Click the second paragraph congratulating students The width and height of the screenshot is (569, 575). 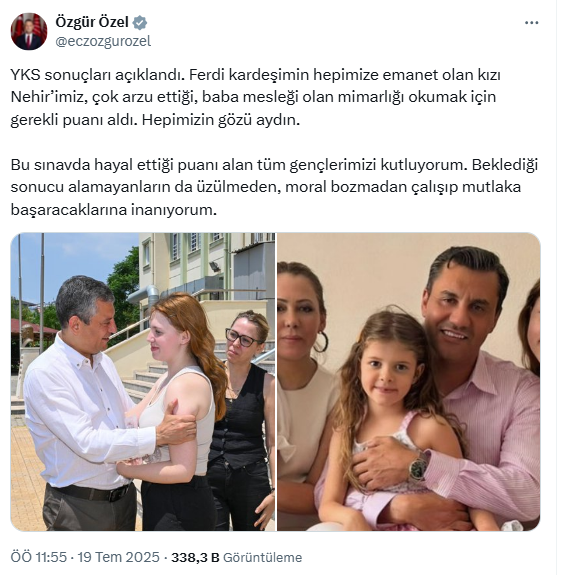tap(274, 187)
